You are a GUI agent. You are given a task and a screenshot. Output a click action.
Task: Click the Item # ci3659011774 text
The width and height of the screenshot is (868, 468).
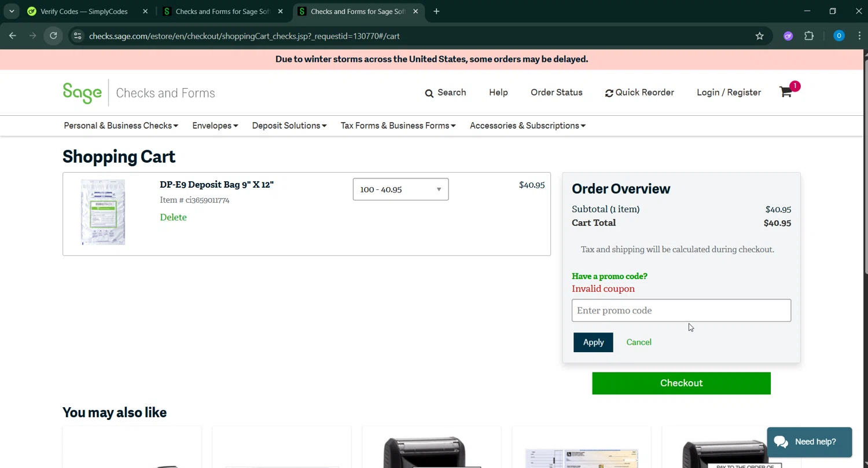(x=194, y=200)
